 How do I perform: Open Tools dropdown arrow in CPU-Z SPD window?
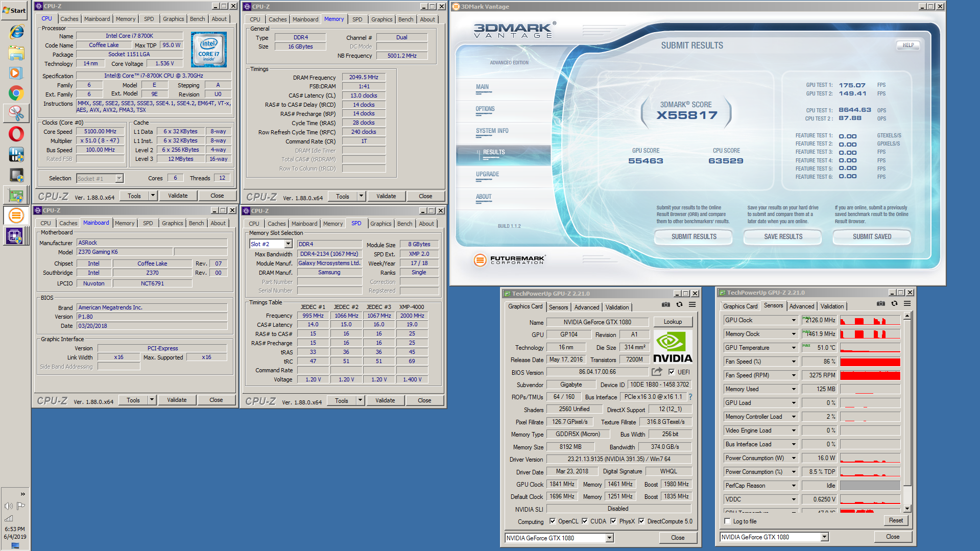(360, 400)
